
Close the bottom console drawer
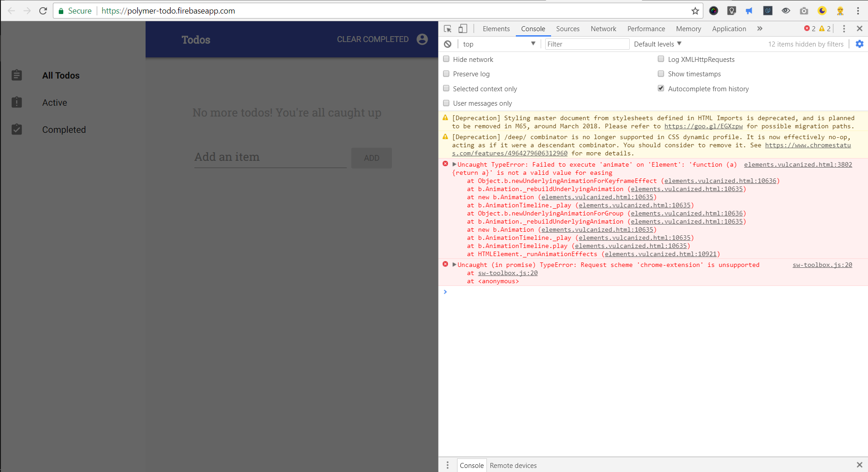pyautogui.click(x=859, y=465)
